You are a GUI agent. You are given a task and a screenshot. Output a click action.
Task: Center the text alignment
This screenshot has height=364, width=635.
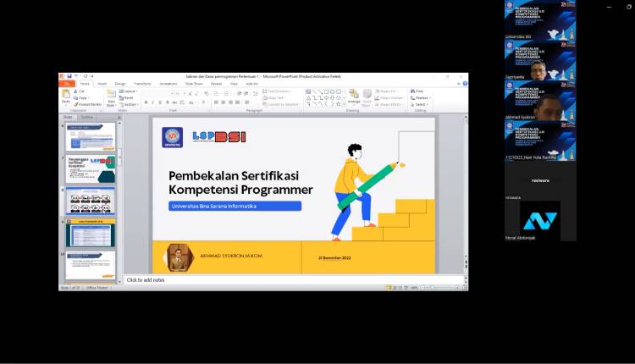click(x=224, y=102)
